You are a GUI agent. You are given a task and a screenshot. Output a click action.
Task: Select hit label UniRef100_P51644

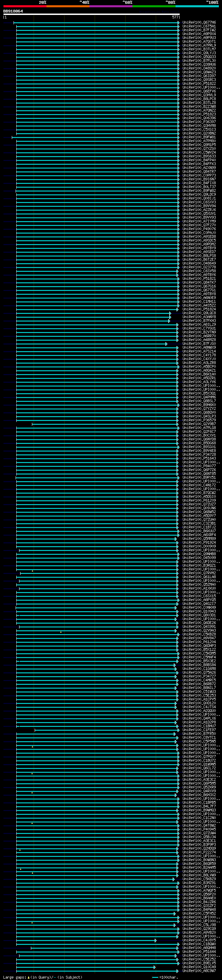click(x=199, y=952)
